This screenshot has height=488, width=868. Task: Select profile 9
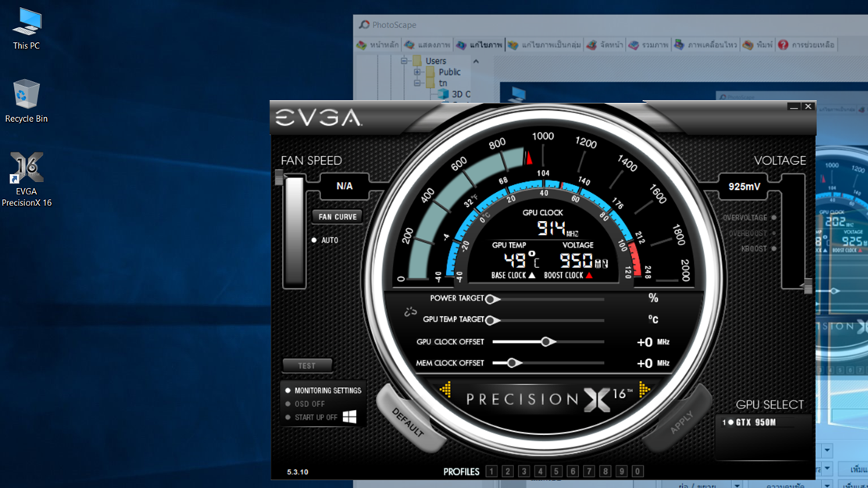[x=622, y=472]
